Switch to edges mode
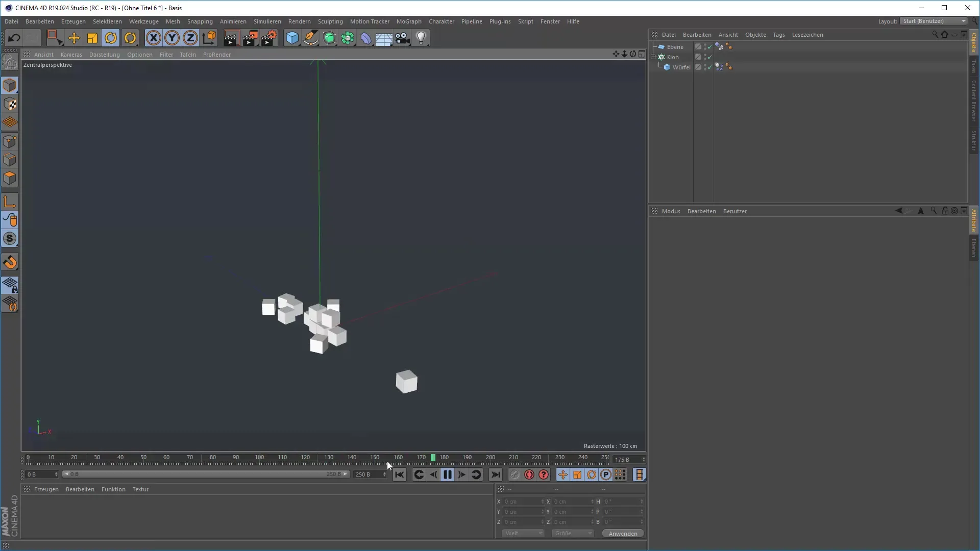 point(10,160)
